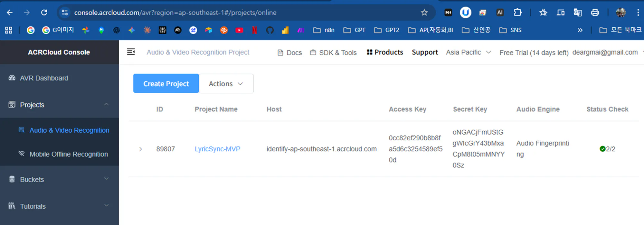Image resolution: width=644 pixels, height=225 pixels.
Task: Open the AVR Dashboard page
Action: click(x=44, y=78)
